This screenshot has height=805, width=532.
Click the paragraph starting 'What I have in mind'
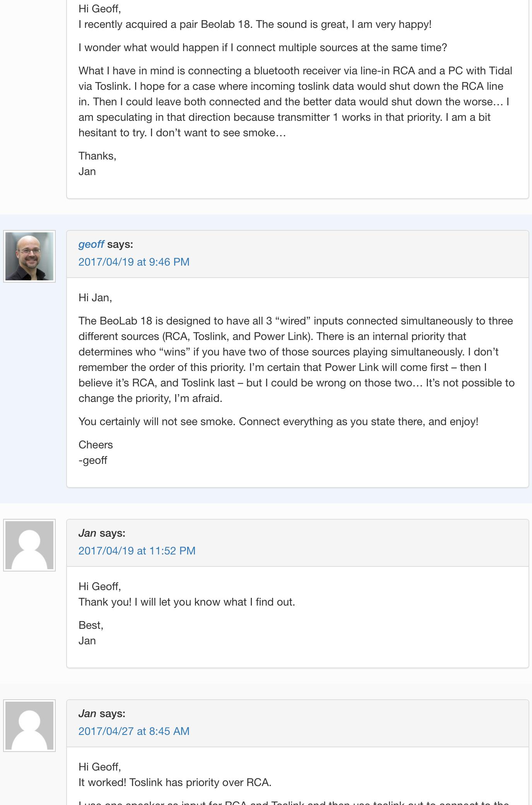tap(296, 102)
